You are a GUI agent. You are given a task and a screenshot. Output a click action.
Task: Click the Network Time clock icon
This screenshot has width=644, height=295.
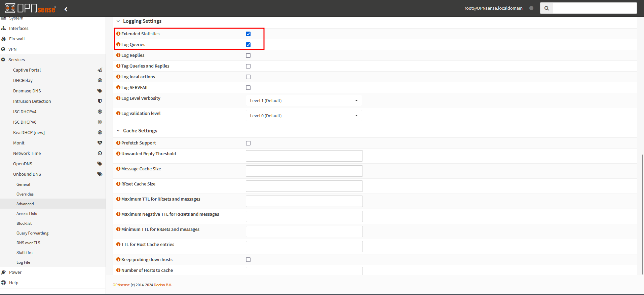[x=100, y=153]
